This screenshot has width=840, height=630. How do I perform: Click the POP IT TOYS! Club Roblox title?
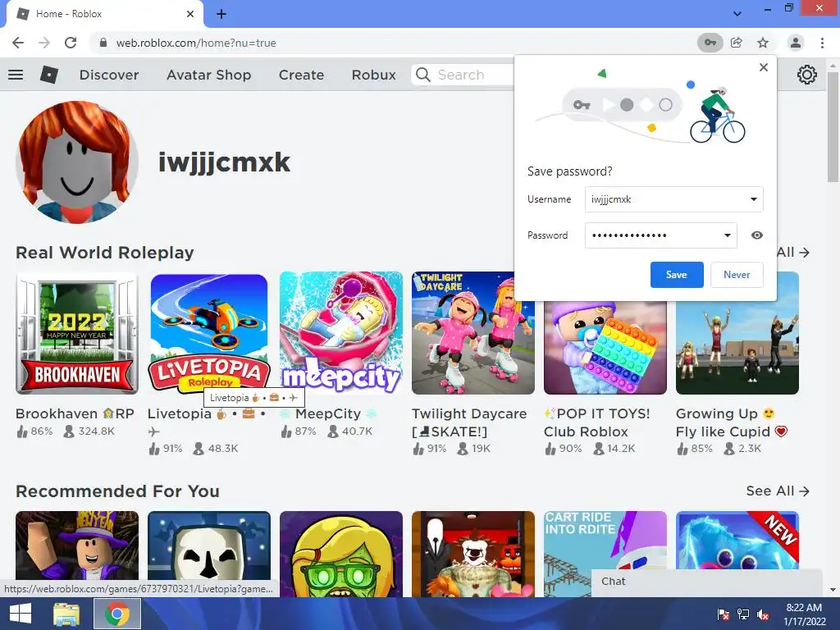pos(597,422)
